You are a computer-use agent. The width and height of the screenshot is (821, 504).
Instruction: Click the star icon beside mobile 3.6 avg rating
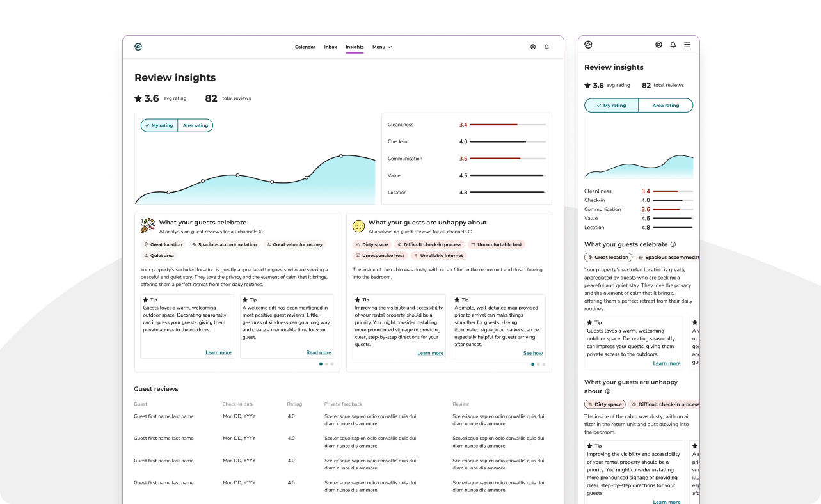pos(587,85)
